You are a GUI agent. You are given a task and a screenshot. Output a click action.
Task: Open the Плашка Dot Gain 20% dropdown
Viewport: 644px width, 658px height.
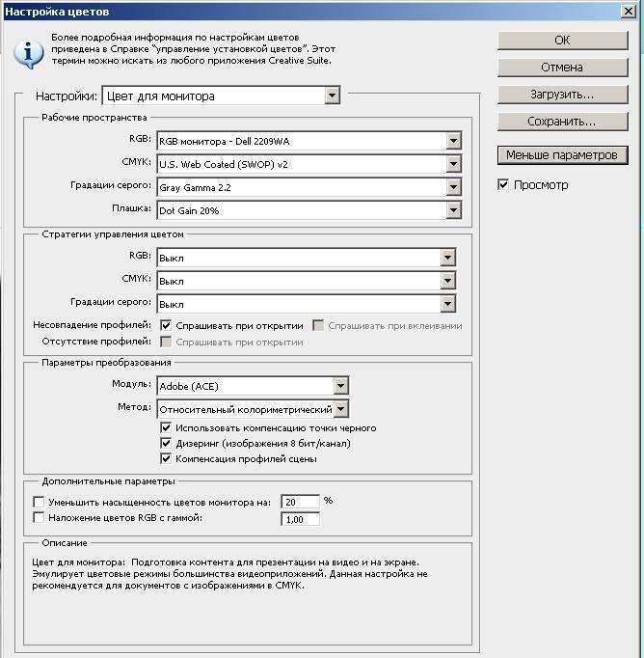453,210
